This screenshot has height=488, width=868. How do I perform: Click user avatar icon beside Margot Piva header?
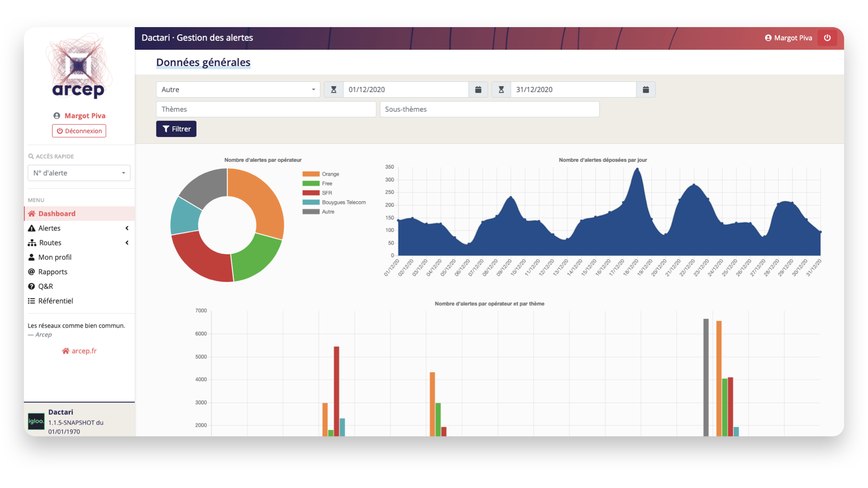tap(768, 38)
